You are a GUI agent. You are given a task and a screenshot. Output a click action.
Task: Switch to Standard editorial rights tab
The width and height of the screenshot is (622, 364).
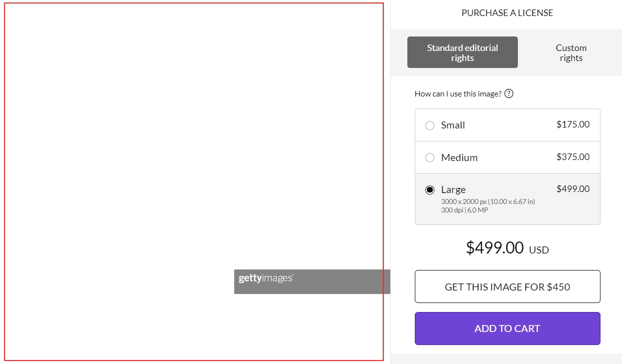point(462,52)
